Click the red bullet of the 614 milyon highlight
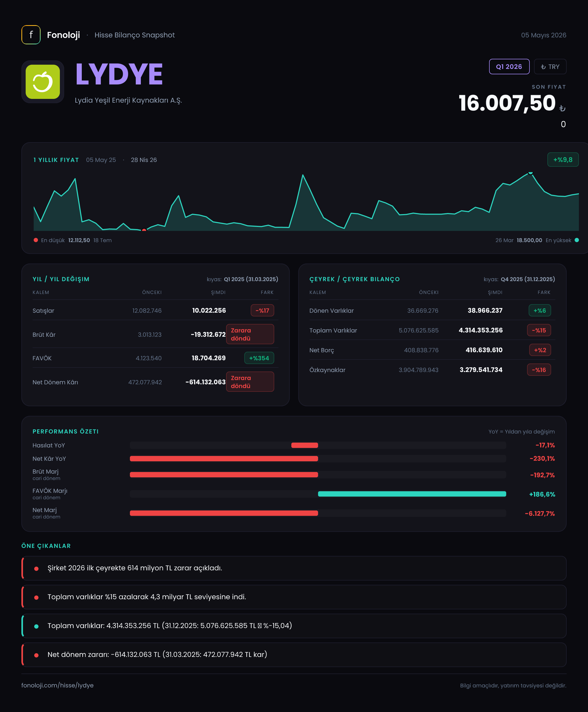 pos(36,569)
